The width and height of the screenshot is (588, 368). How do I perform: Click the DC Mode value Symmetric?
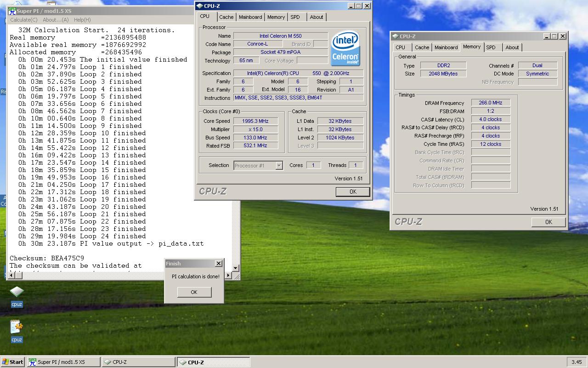click(537, 74)
